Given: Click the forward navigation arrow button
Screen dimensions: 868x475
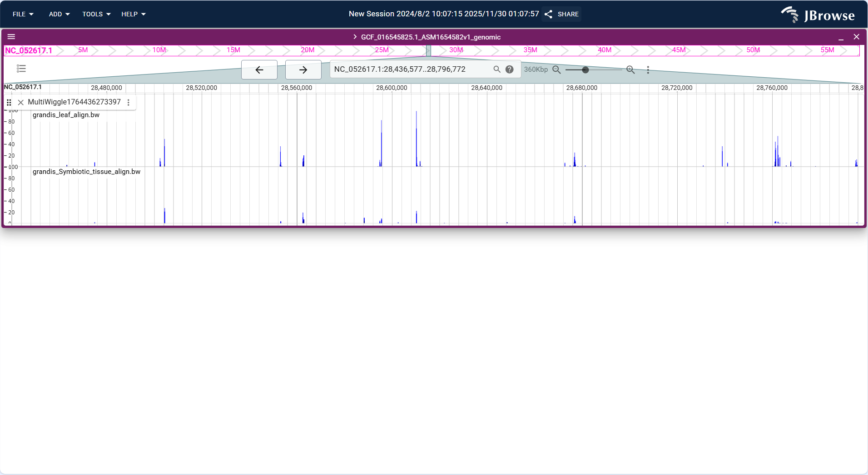Looking at the screenshot, I should (x=303, y=69).
